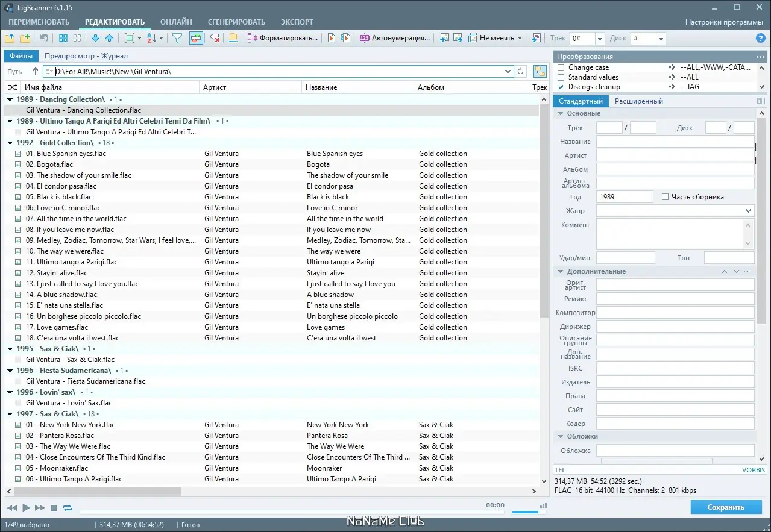Image resolution: width=771 pixels, height=532 pixels.
Task: Collapse the 1992 - Gold Collection group
Action: click(x=10, y=143)
